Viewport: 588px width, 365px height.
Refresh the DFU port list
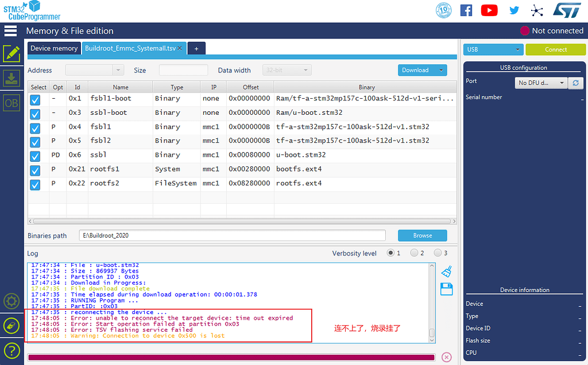click(x=576, y=83)
